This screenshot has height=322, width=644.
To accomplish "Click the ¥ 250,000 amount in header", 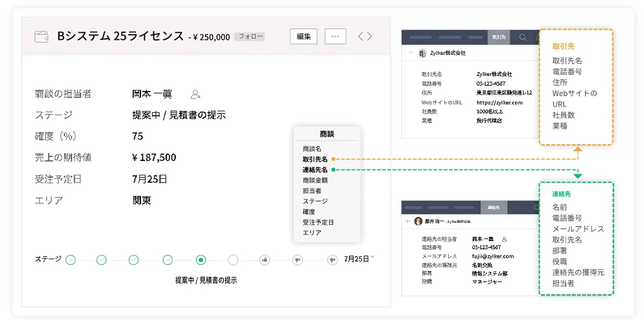I will pos(211,37).
